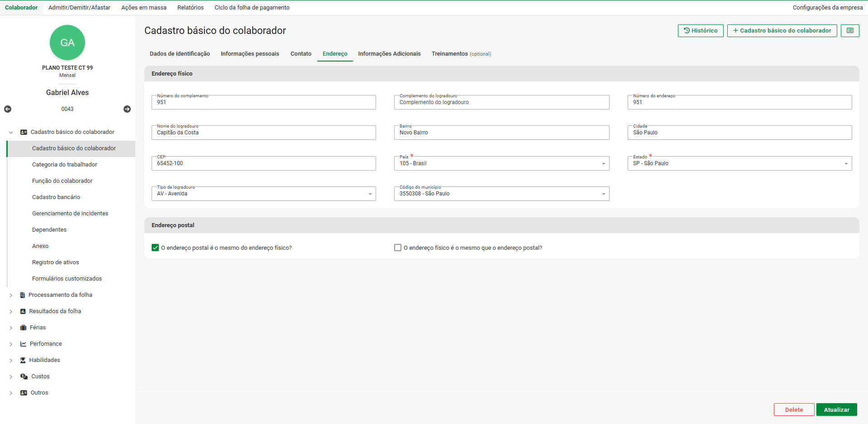Click the GA avatar circle
The image size is (868, 424).
pyautogui.click(x=67, y=43)
